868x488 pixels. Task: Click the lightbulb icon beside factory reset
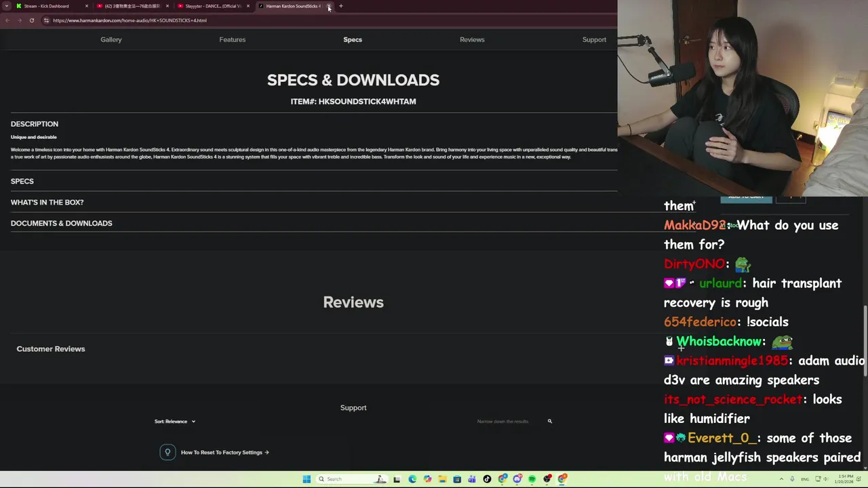tap(167, 452)
